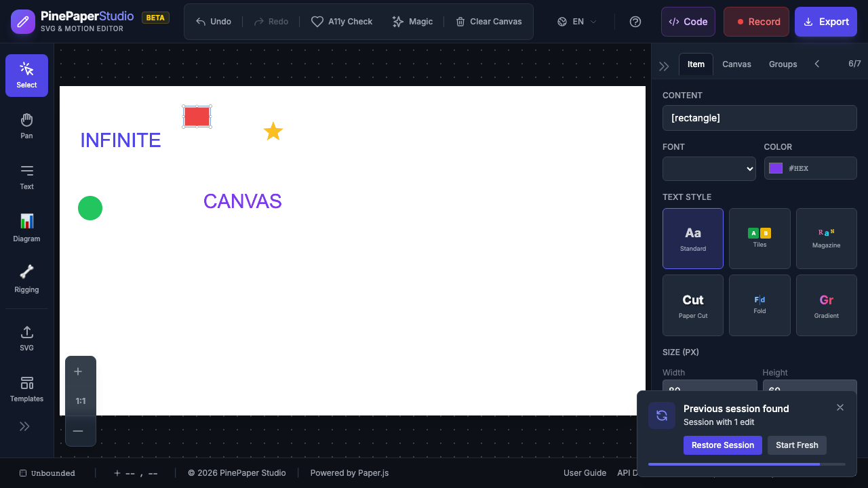Activate the Text tool
Image resolution: width=868 pixels, height=488 pixels.
26,176
